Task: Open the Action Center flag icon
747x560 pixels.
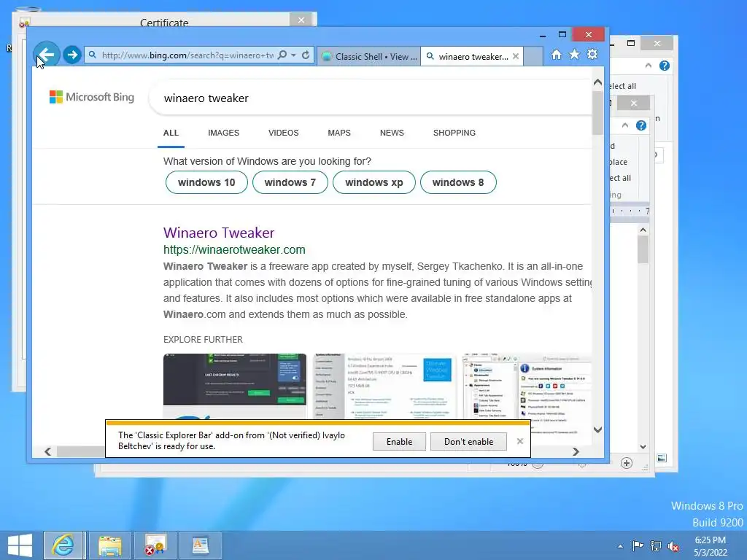Action: (638, 545)
